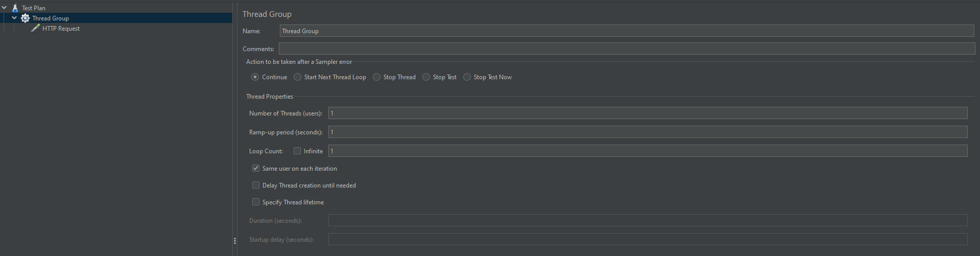Enable Delay Thread creation until needed

coord(256,185)
